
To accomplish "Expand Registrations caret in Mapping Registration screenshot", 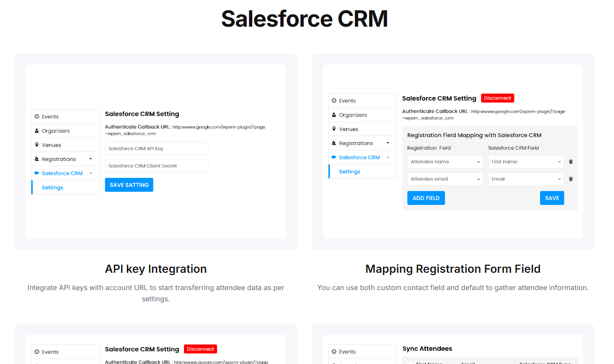I will (x=388, y=143).
